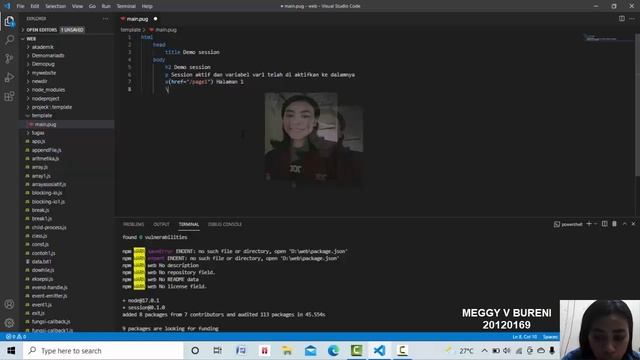This screenshot has height=360, width=640.
Task: Maximize the terminal panel size
Action: (624, 224)
